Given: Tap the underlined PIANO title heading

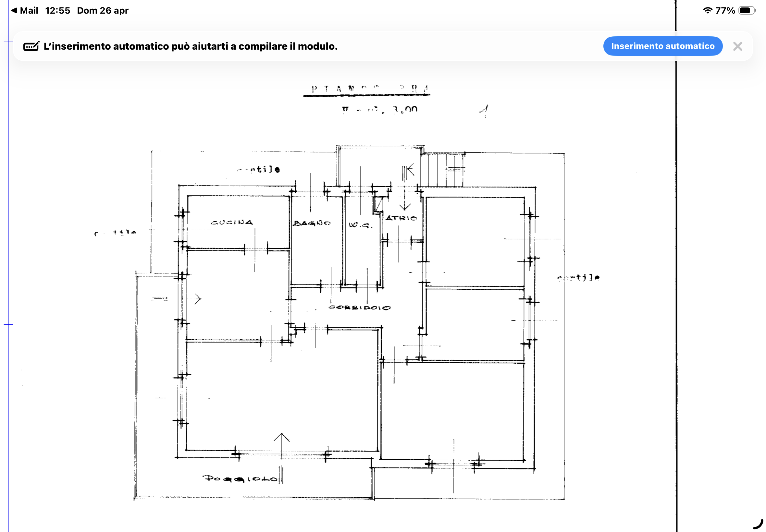Looking at the screenshot, I should pos(366,89).
